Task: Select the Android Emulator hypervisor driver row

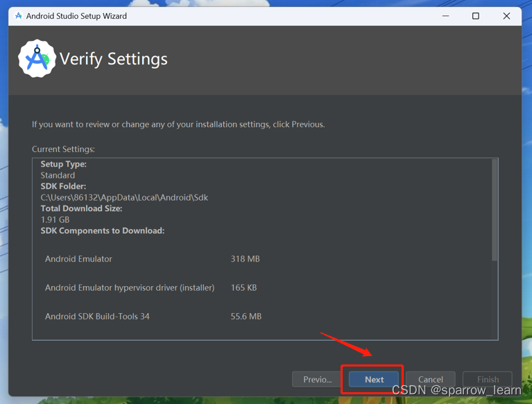Action: tap(151, 287)
